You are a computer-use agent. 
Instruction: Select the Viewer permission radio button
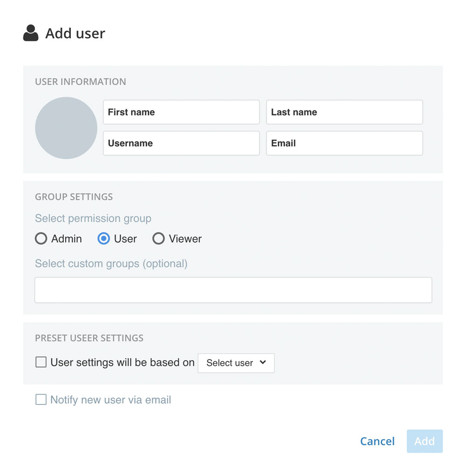(158, 238)
